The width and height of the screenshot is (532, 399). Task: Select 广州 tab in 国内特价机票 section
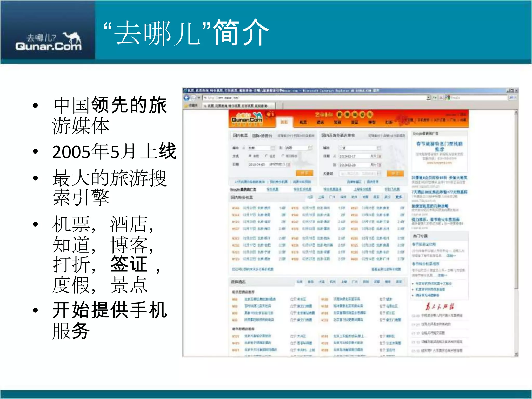(332, 197)
